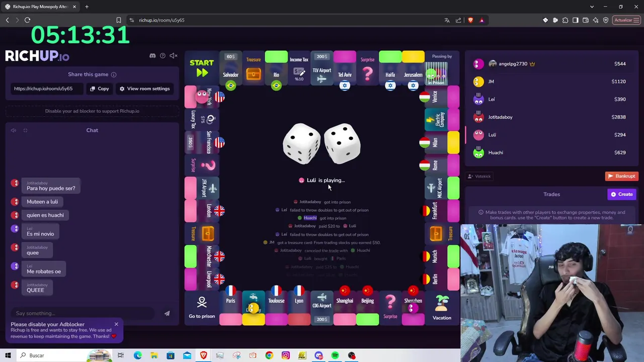Select the JFK Airport tile
This screenshot has height=362, width=644.
click(x=202, y=188)
